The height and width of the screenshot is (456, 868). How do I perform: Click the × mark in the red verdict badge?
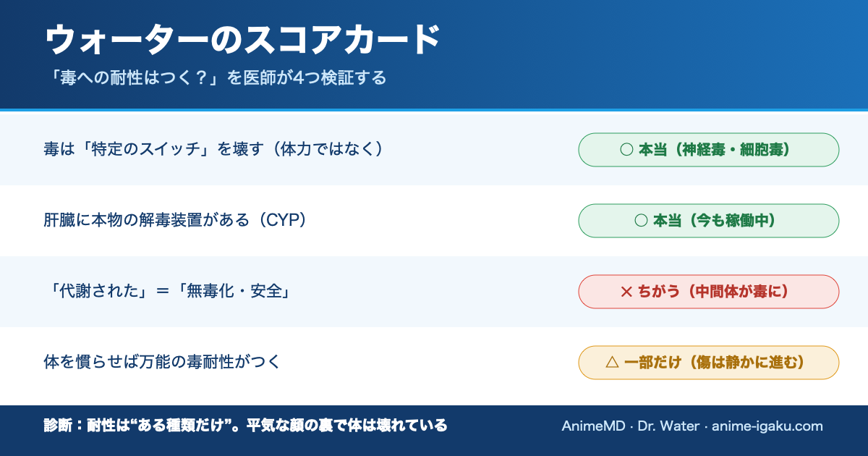pos(627,292)
